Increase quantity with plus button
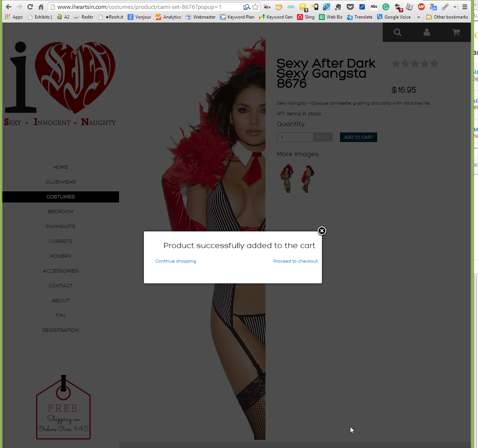The height and width of the screenshot is (448, 478). (x=318, y=137)
